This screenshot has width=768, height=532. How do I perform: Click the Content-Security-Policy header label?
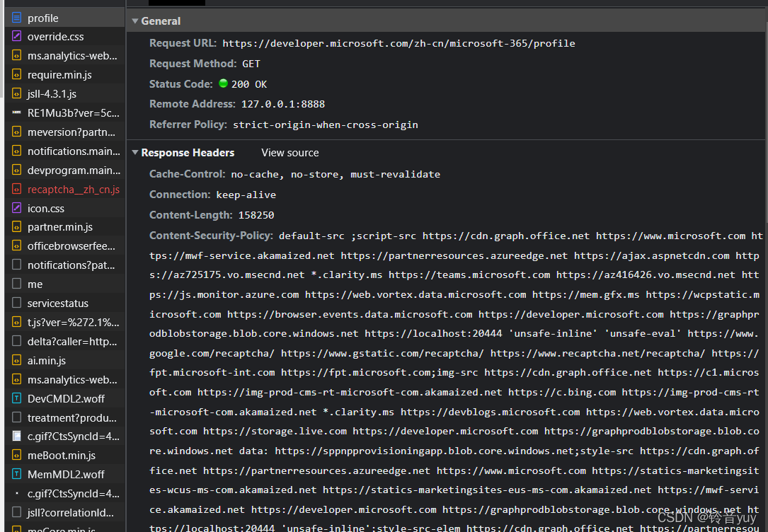point(211,236)
